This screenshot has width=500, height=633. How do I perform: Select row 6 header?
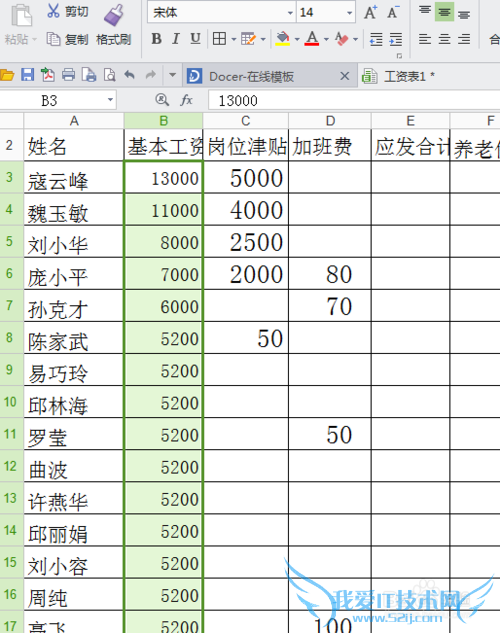[10, 273]
